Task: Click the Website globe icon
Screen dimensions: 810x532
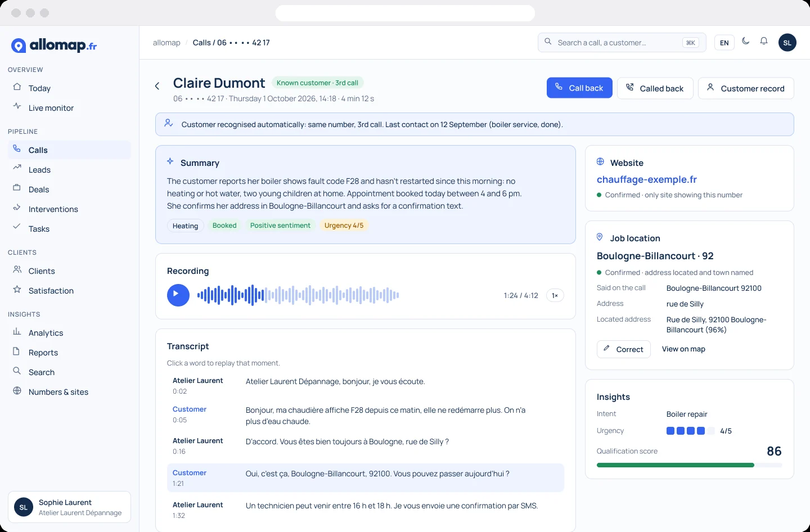Action: pyautogui.click(x=600, y=161)
